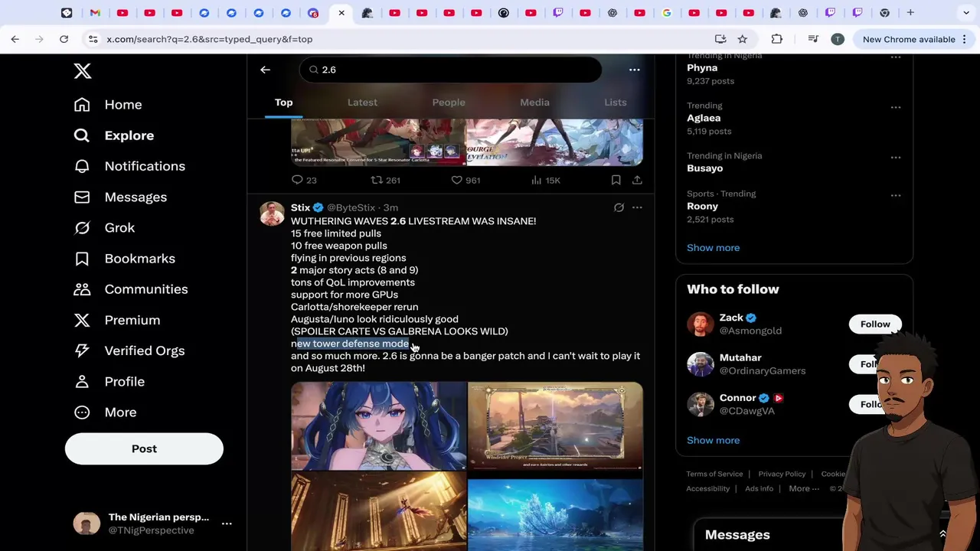Open options for Phyna trend
The width and height of the screenshot is (980, 551).
pos(896,57)
